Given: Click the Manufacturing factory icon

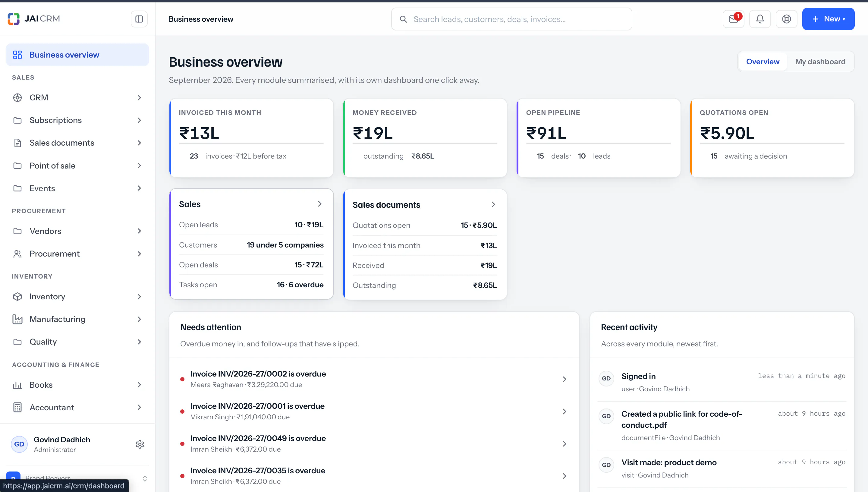Looking at the screenshot, I should click(17, 319).
